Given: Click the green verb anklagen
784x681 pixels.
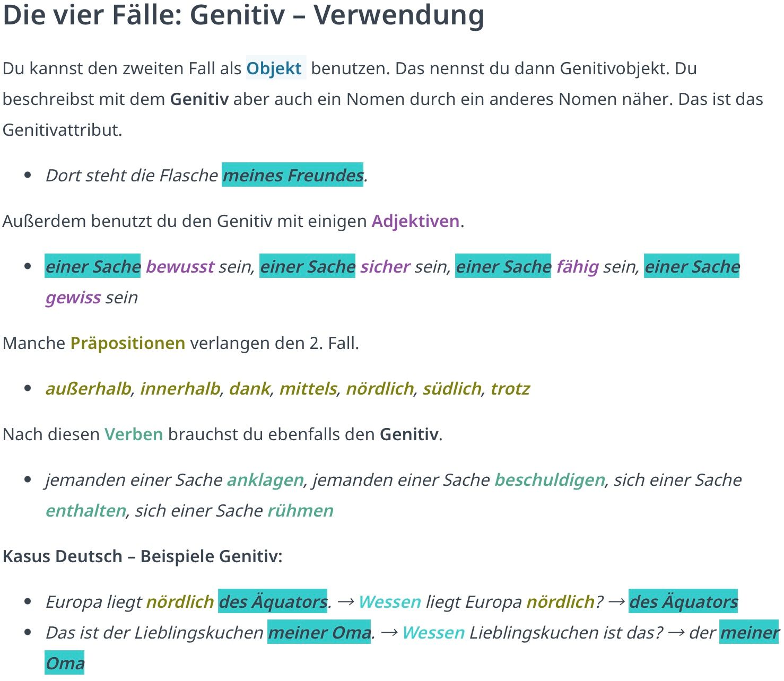Looking at the screenshot, I should [x=265, y=479].
